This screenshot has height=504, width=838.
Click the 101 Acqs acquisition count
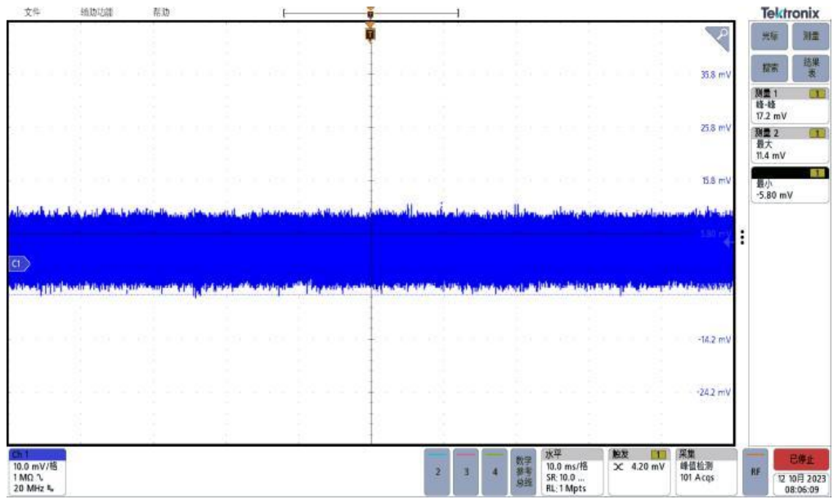[x=697, y=477]
